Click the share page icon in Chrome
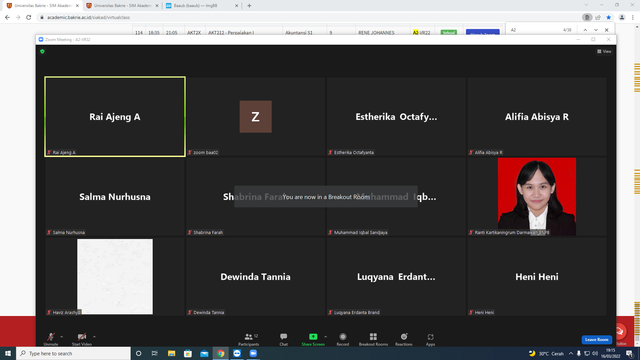This screenshot has width=640, height=360. (x=598, y=18)
